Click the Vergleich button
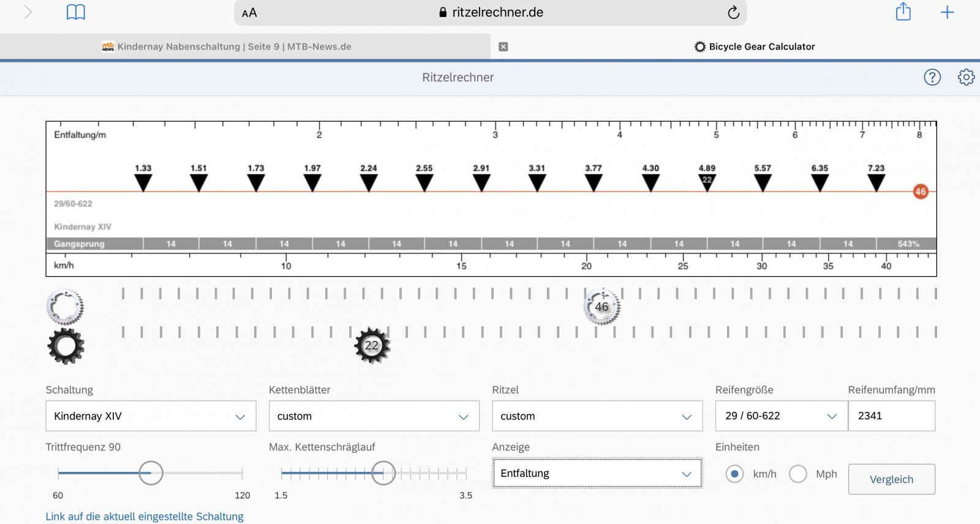This screenshot has height=524, width=980. click(x=891, y=479)
